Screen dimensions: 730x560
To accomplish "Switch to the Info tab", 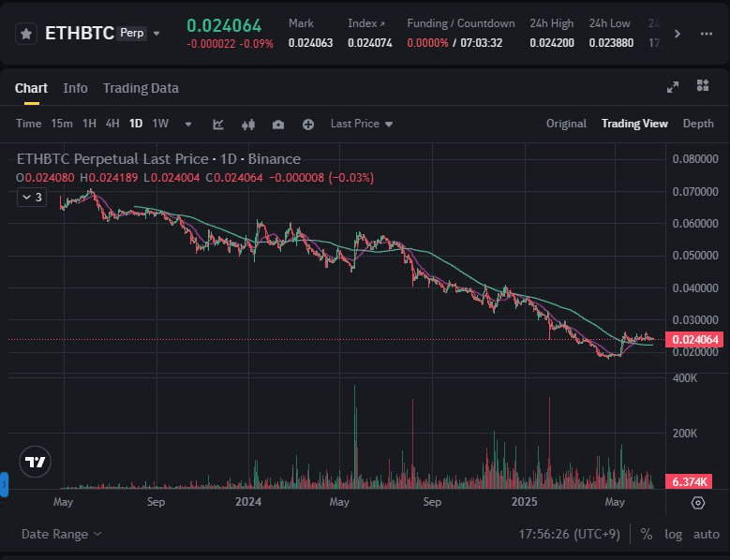I will pos(75,88).
